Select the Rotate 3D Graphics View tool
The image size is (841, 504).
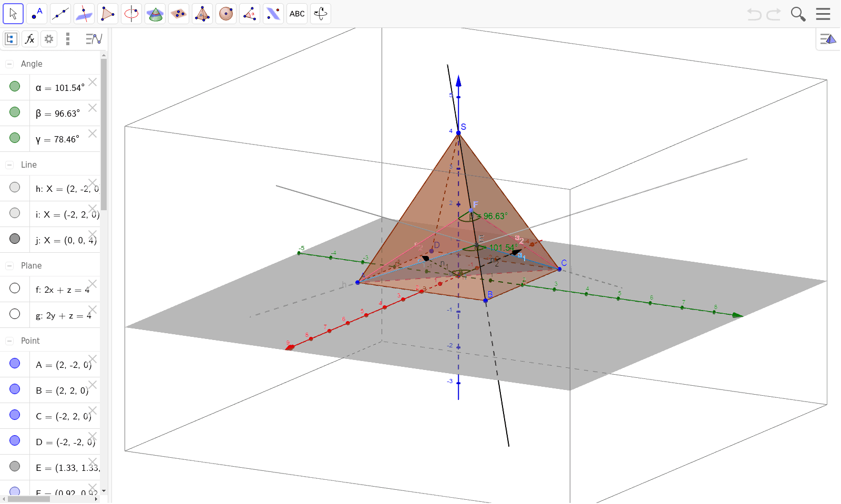[x=321, y=14]
